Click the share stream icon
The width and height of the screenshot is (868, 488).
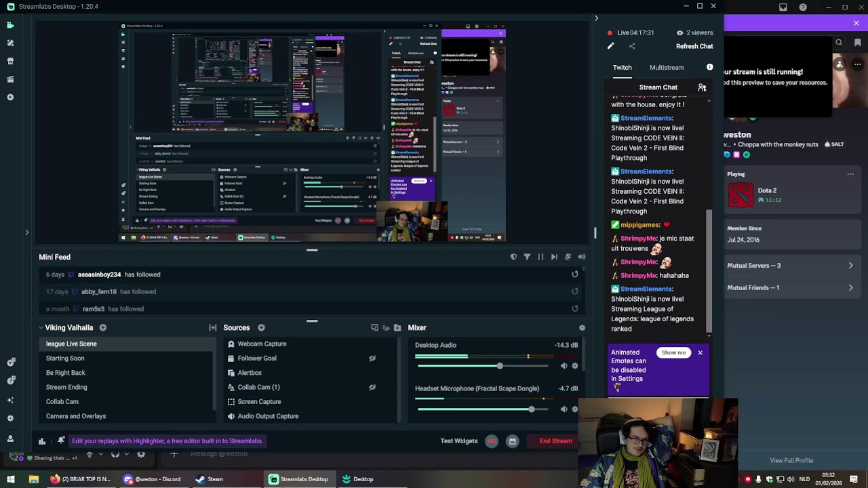click(x=632, y=46)
